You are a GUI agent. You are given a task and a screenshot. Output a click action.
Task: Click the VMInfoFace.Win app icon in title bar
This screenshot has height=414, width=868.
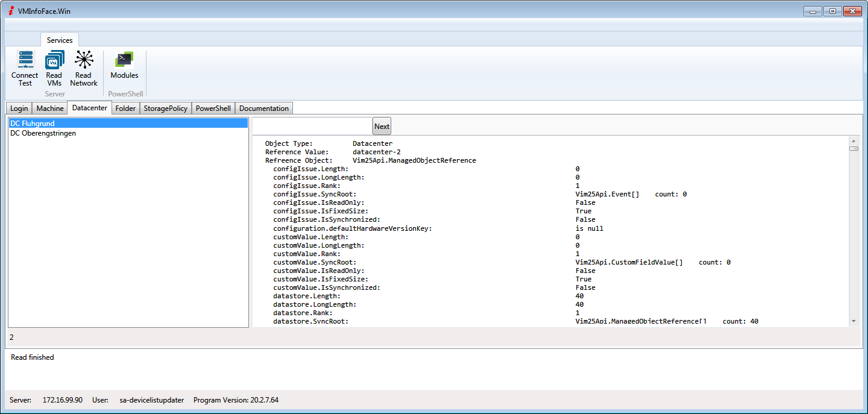pos(11,11)
